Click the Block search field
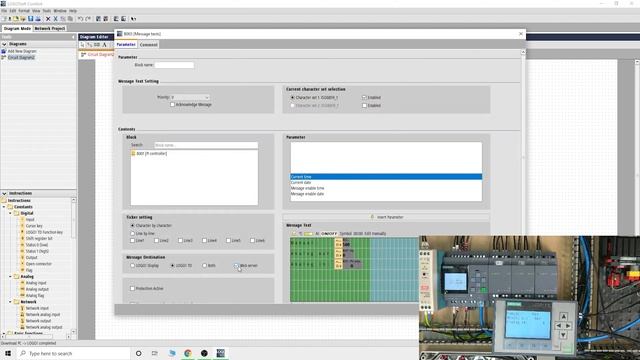The image size is (640, 360). click(x=206, y=145)
